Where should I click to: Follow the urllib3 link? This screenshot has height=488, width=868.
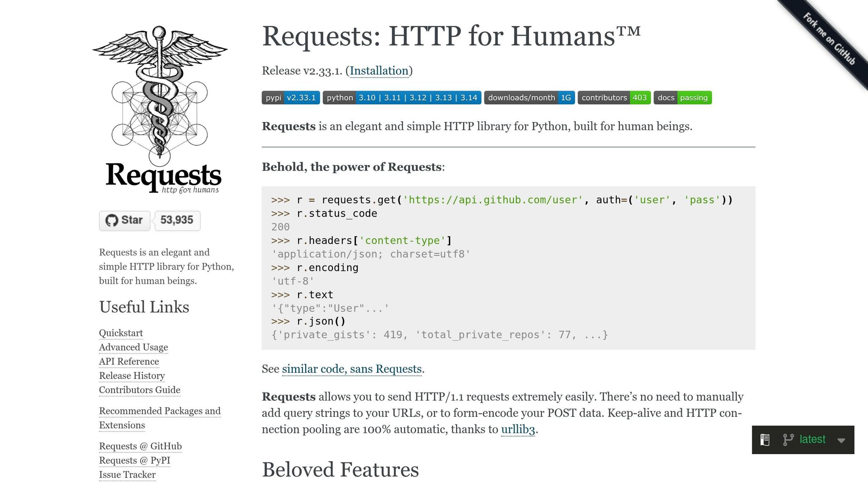point(518,430)
